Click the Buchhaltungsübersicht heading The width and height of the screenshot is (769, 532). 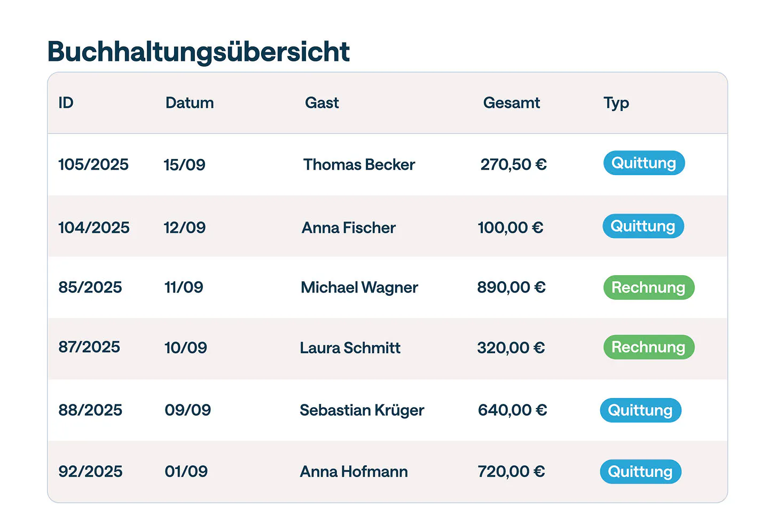[x=199, y=52]
